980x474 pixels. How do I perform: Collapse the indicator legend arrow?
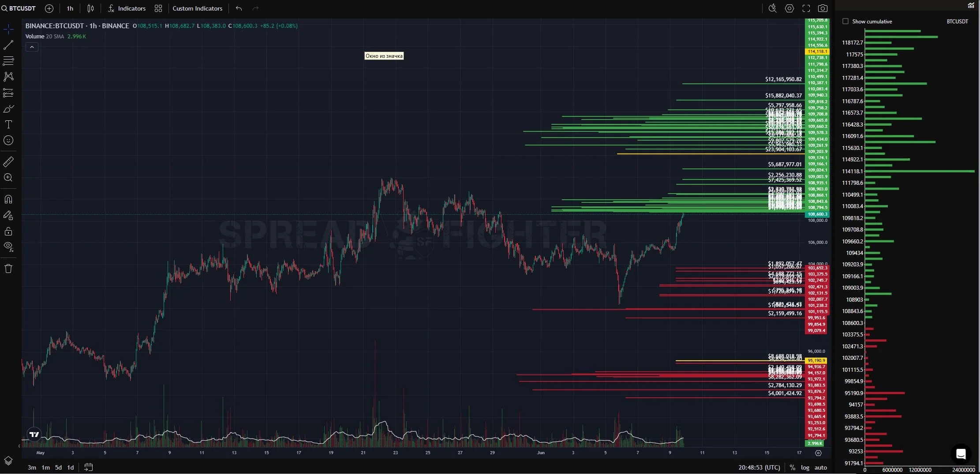tap(32, 47)
